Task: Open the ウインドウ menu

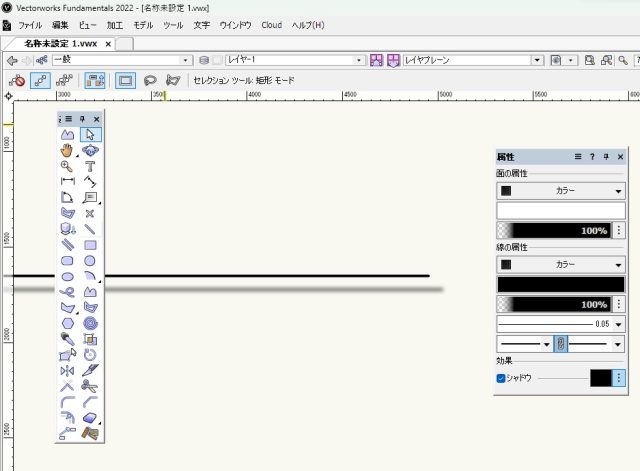Action: [236, 24]
